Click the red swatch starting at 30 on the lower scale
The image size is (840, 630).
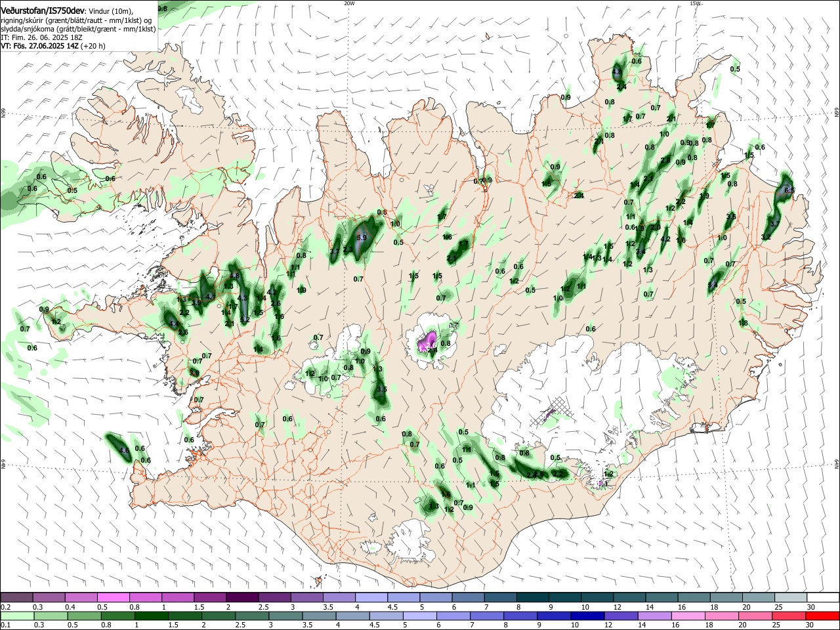pos(823,616)
